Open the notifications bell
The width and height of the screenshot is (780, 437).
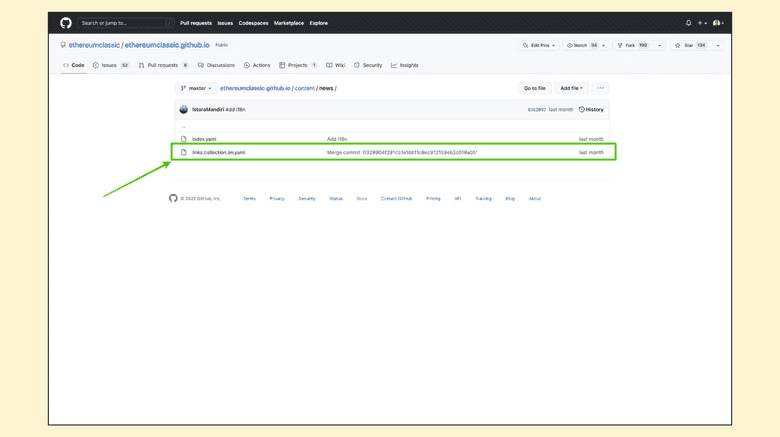[688, 23]
